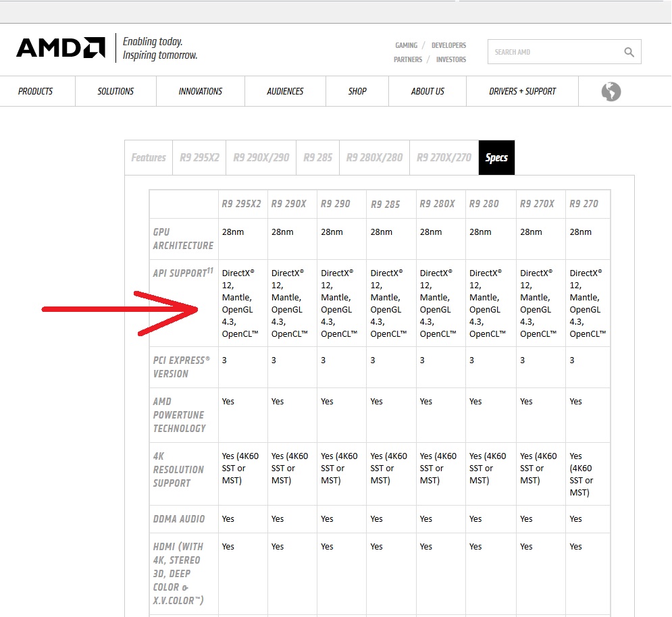
Task: Click the R9 285 column header
Action: (385, 205)
